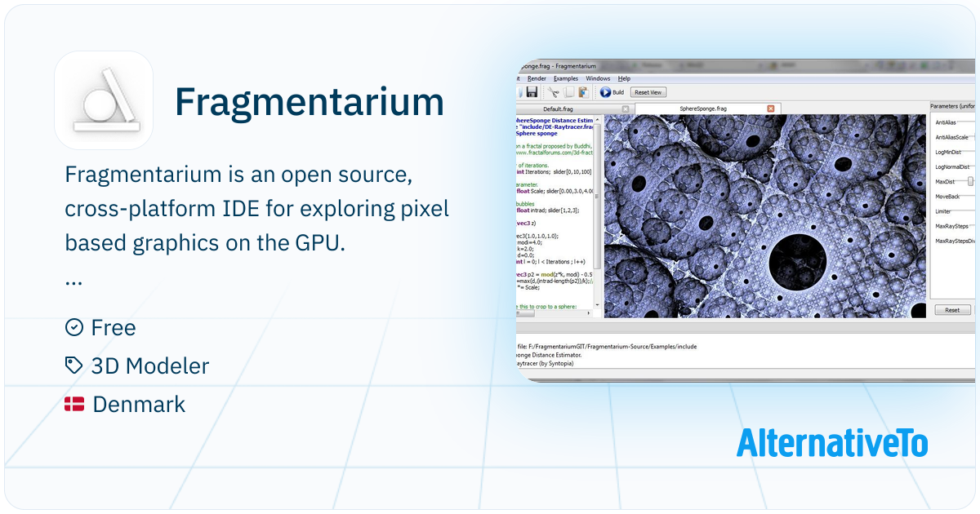
Task: Click the Reset View button
Action: click(x=648, y=92)
